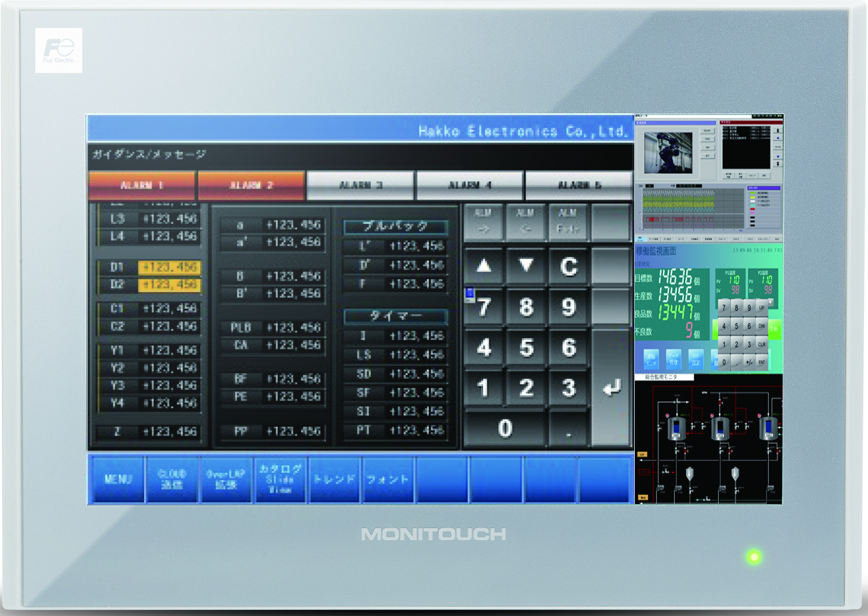This screenshot has width=868, height=616.
Task: Tap the ALM back arrow button
Action: pyautogui.click(x=526, y=221)
